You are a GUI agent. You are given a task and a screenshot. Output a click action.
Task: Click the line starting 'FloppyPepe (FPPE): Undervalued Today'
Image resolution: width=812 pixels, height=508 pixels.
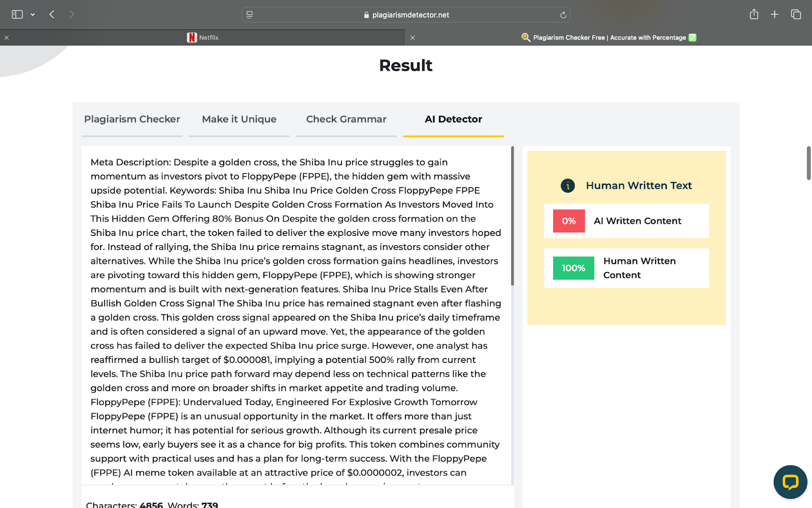(x=284, y=402)
